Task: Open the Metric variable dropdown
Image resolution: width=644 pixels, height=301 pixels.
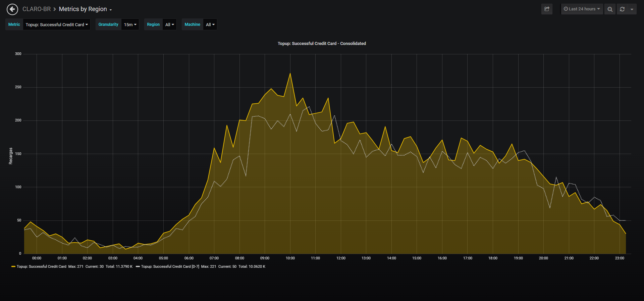Action: point(57,24)
